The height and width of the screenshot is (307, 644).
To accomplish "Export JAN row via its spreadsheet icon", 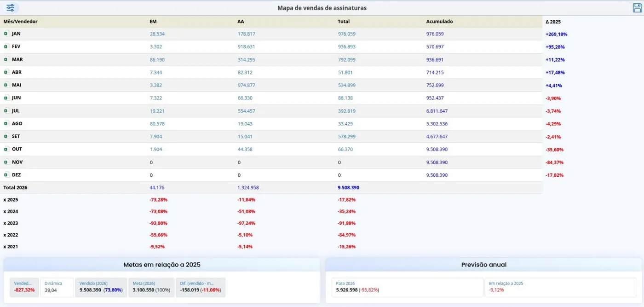I will 6,34.
